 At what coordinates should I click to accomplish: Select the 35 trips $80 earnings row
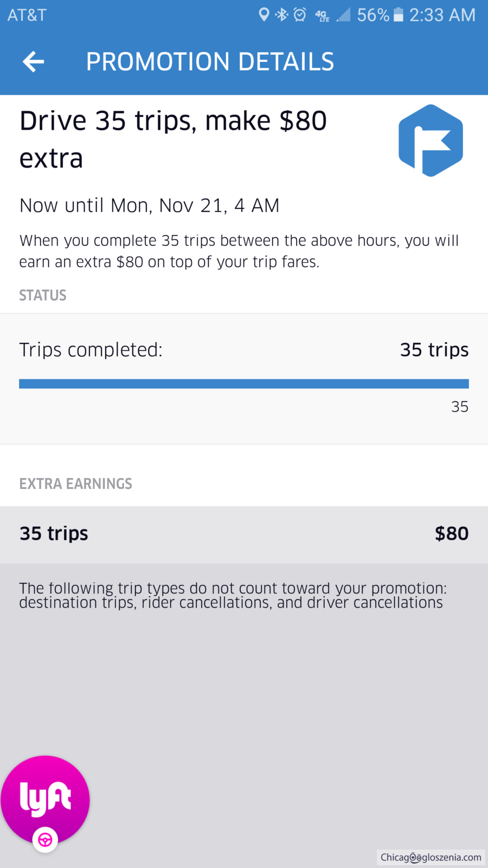coord(243,534)
